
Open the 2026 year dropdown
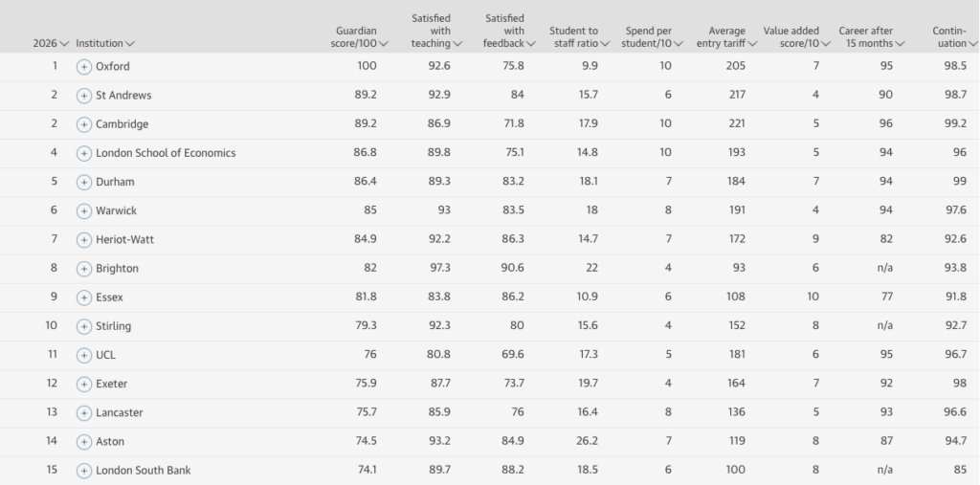click(52, 43)
